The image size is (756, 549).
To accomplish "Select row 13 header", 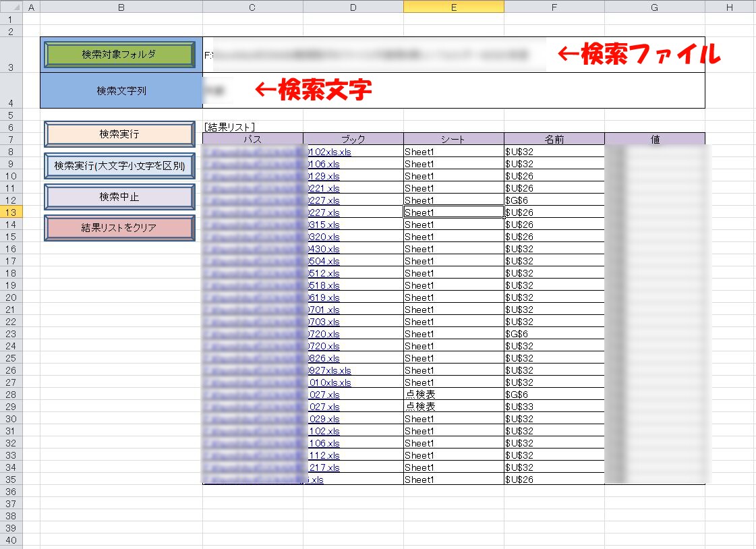I will pyautogui.click(x=11, y=212).
